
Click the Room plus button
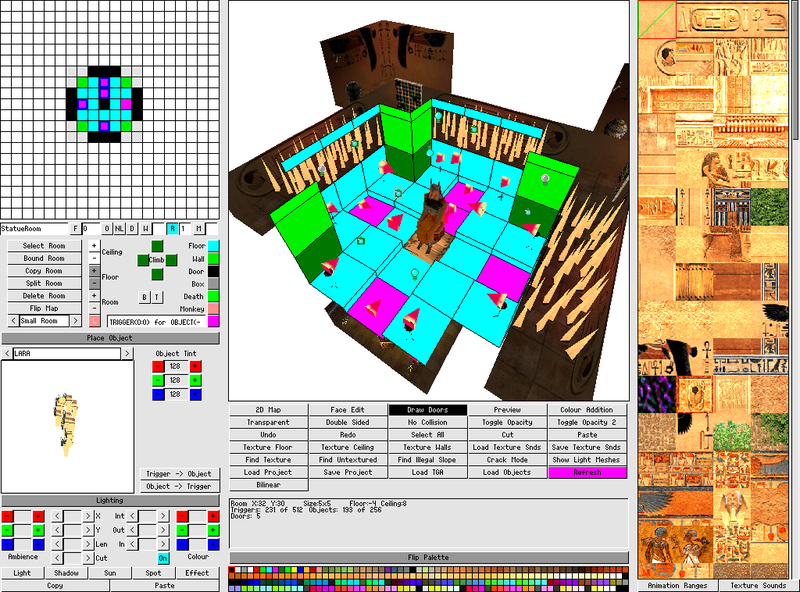coord(94,295)
